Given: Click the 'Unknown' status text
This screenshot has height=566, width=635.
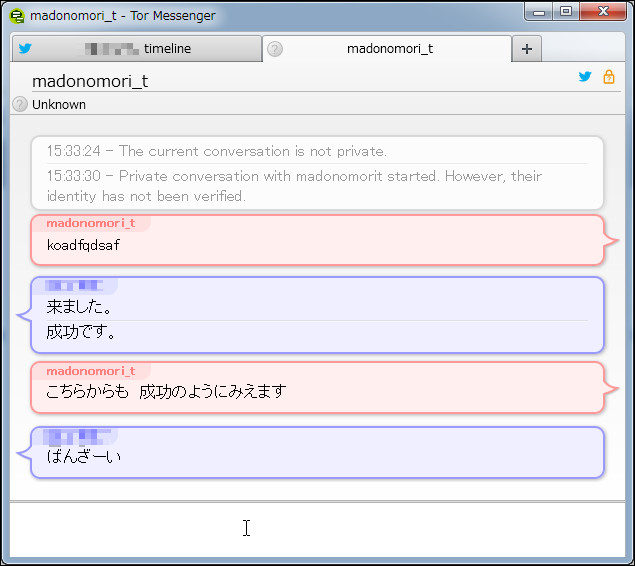Looking at the screenshot, I should (59, 105).
